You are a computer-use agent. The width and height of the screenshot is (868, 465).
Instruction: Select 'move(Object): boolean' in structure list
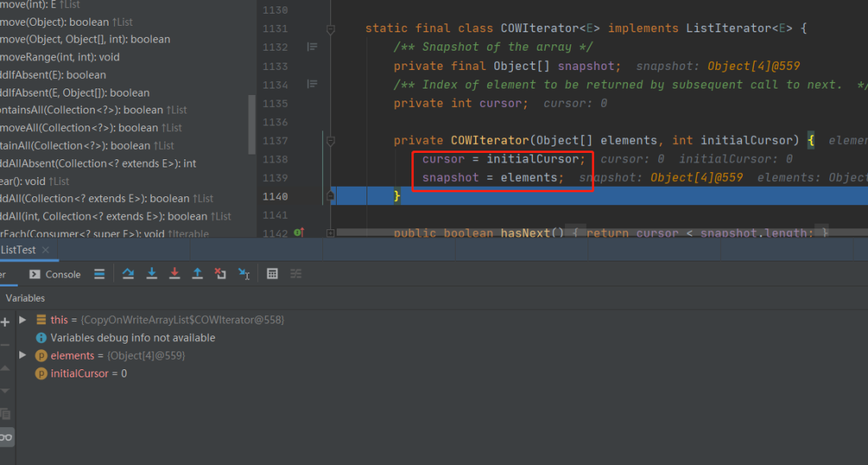67,23
